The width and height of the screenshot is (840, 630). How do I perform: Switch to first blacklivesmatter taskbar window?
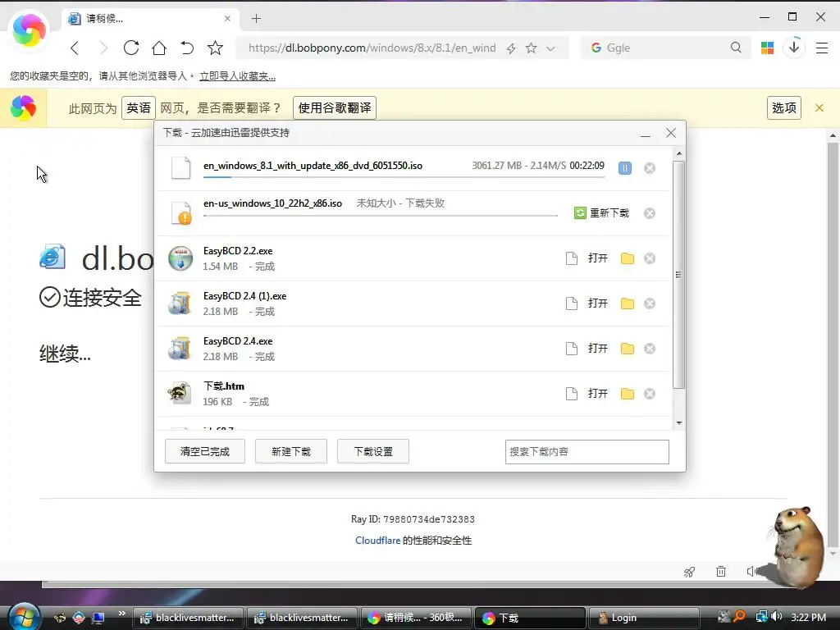[x=188, y=618]
